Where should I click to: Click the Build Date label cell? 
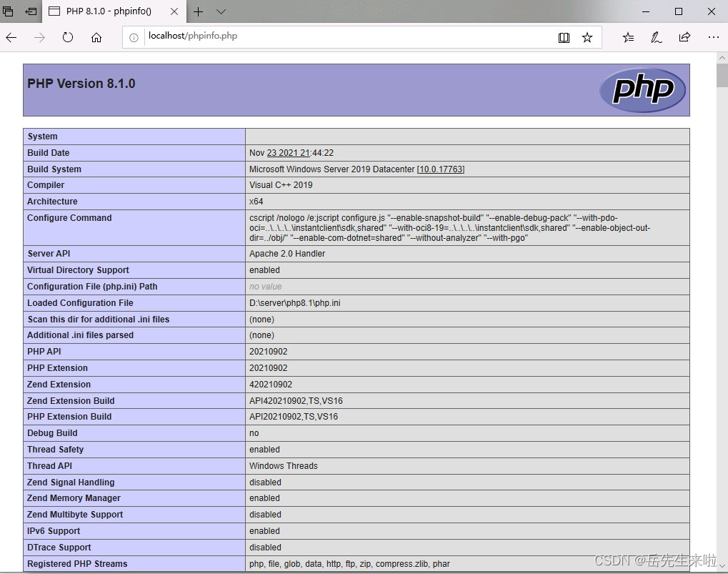134,153
